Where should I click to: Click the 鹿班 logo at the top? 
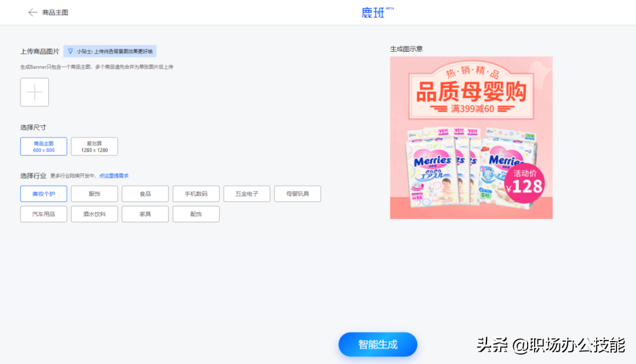pos(375,12)
